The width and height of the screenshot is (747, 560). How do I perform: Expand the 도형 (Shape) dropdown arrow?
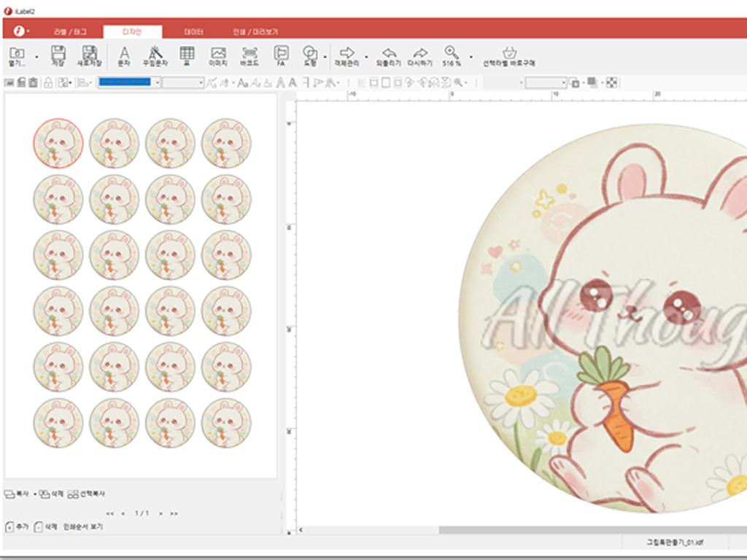click(x=325, y=56)
